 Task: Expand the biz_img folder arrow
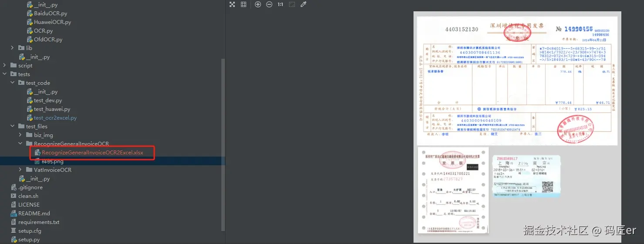coord(20,135)
